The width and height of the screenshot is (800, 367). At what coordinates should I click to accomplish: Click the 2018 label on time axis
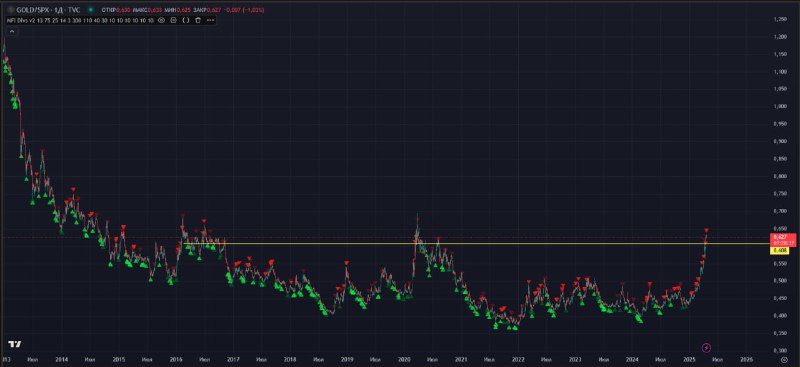pyautogui.click(x=290, y=359)
